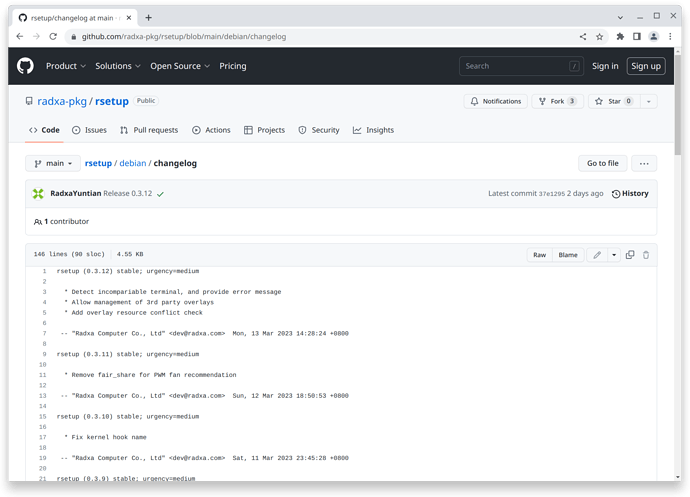
Task: Open the rsetup repository link
Action: coord(112,101)
